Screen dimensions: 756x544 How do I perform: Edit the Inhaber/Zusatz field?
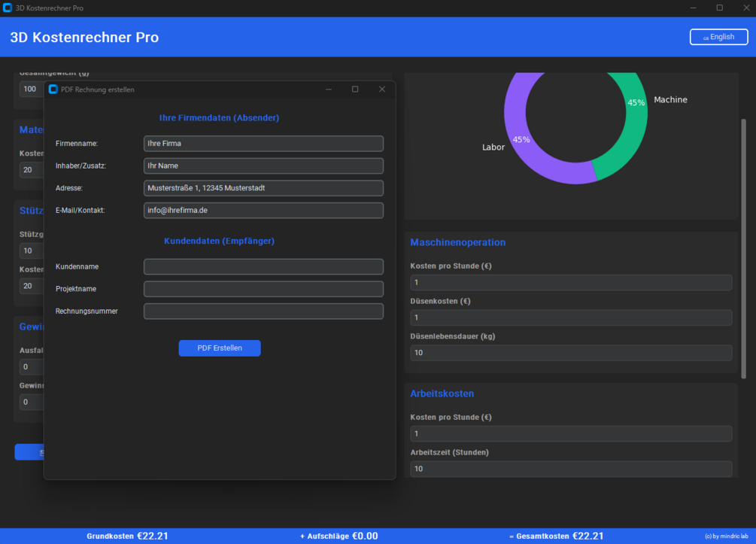click(x=263, y=166)
